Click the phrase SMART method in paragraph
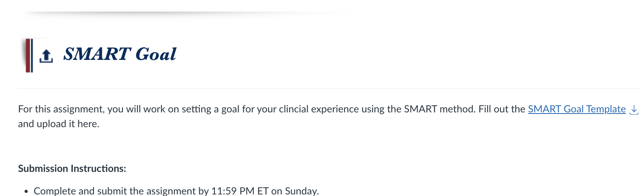 click(440, 109)
